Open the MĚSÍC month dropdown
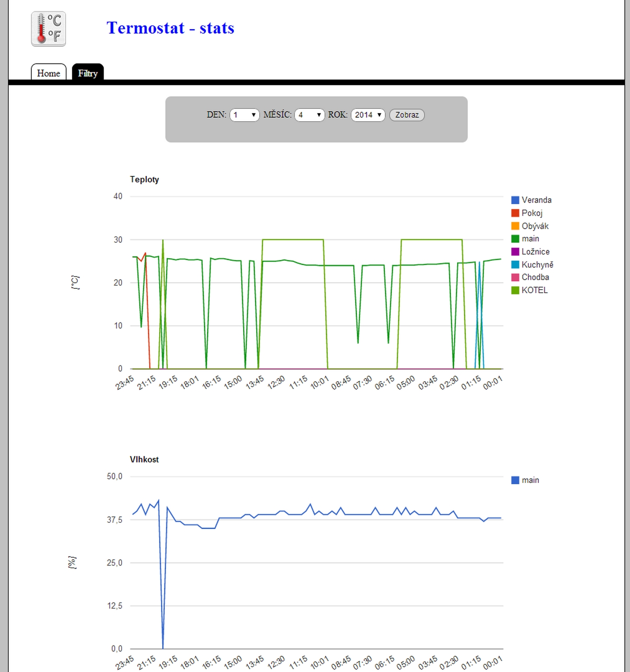 point(309,115)
